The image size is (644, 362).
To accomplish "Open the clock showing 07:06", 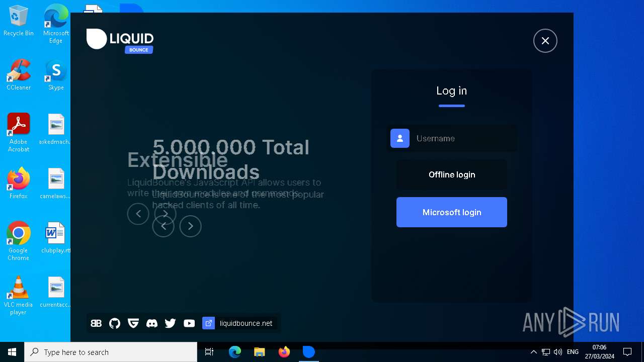I will (x=599, y=352).
